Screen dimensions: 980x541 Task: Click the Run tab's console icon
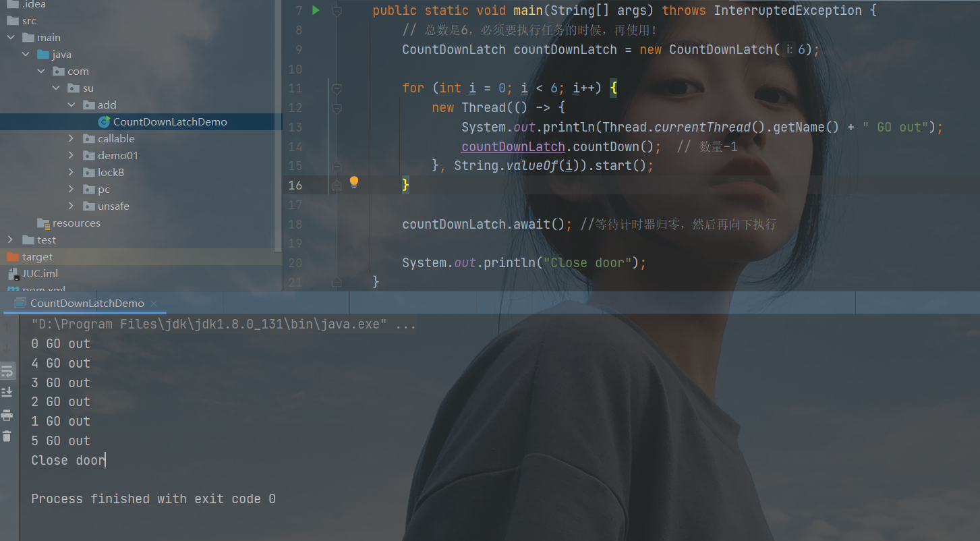click(20, 304)
